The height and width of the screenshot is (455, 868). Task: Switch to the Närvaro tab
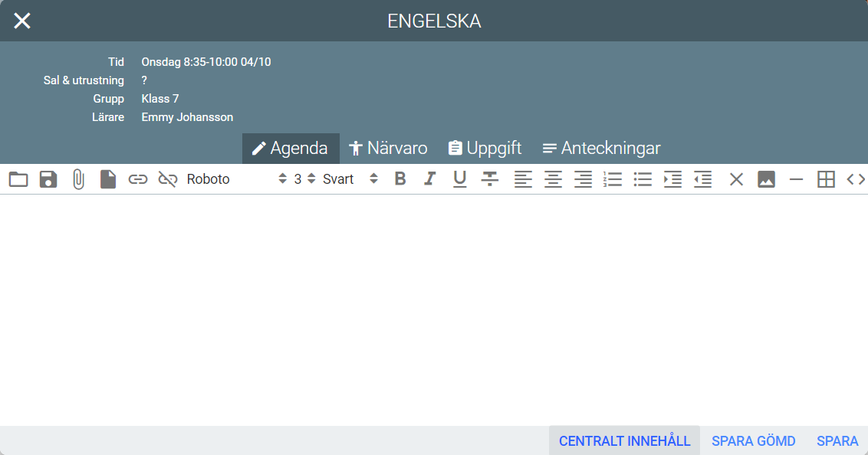pos(388,149)
